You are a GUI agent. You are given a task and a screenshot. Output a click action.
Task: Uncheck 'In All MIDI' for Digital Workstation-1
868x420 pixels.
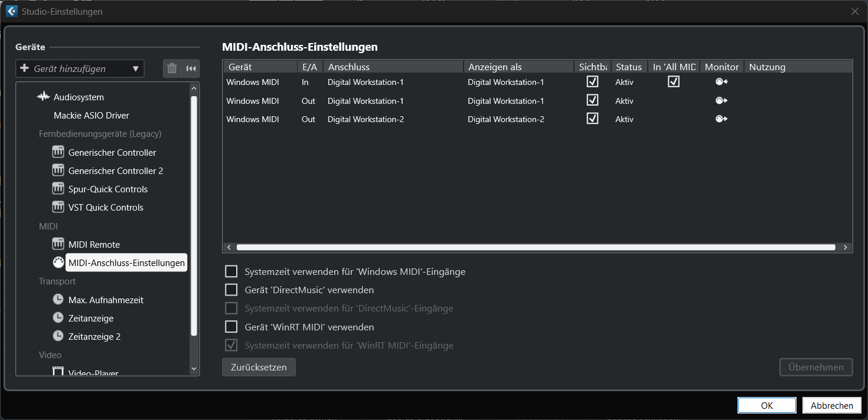674,82
